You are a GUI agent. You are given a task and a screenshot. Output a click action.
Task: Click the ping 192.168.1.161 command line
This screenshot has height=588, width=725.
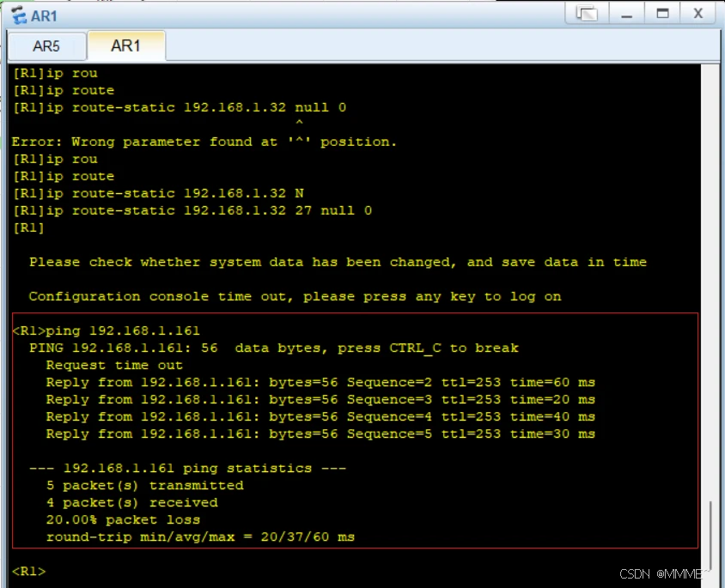[x=107, y=330]
